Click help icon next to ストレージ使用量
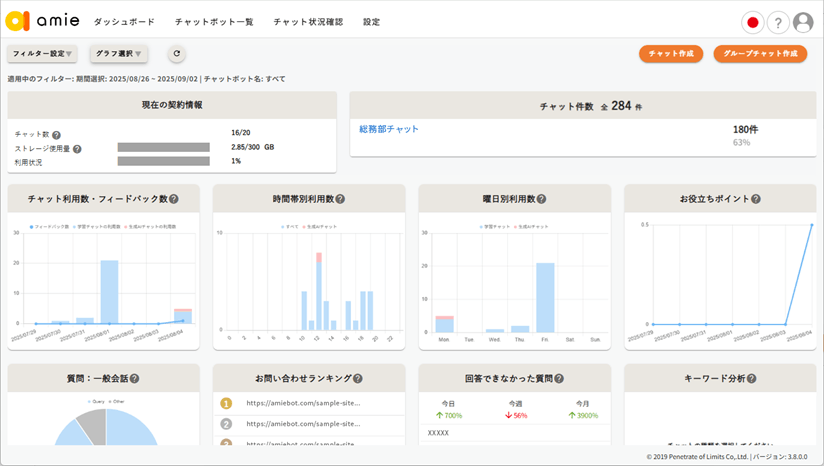Image resolution: width=824 pixels, height=466 pixels. pyautogui.click(x=77, y=149)
